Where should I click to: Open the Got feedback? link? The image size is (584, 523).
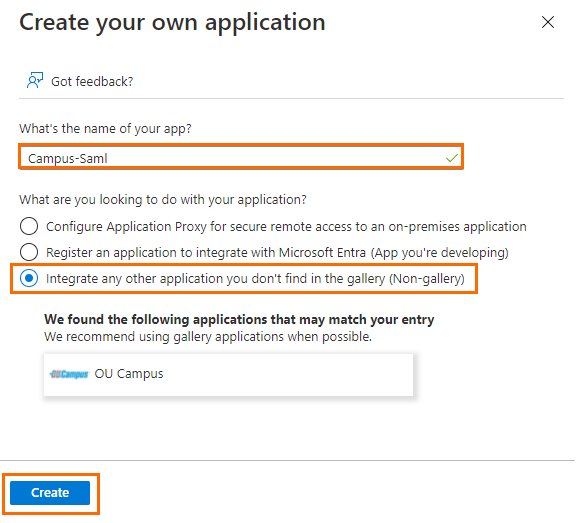pos(92,82)
